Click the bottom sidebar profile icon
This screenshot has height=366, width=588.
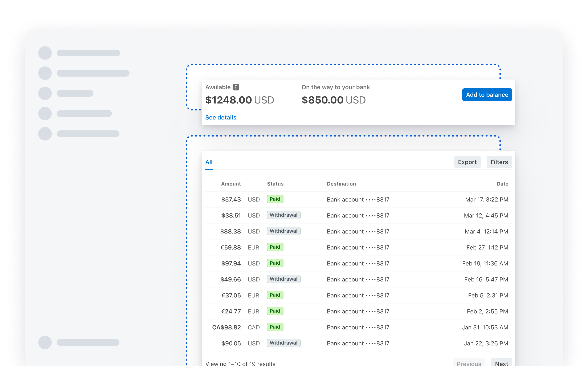coord(45,343)
